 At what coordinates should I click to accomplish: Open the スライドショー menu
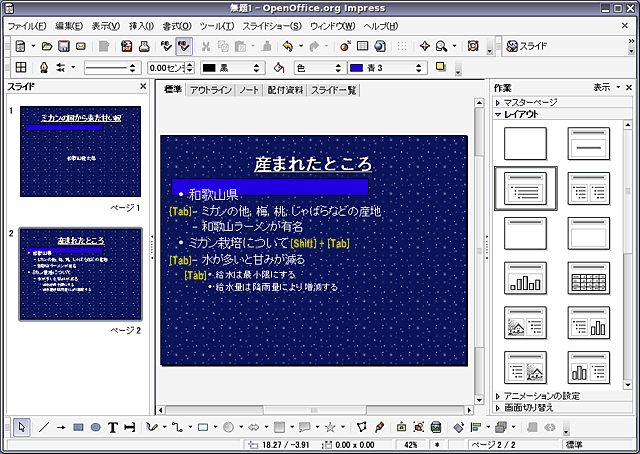pyautogui.click(x=271, y=24)
